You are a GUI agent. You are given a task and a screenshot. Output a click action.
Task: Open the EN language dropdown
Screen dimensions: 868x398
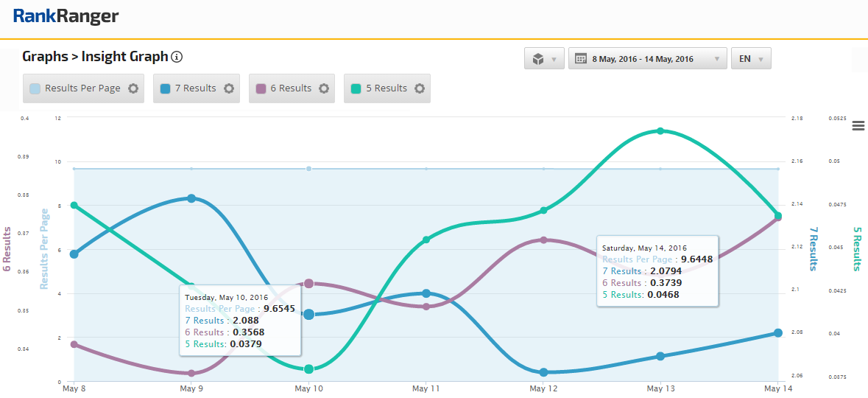(750, 59)
